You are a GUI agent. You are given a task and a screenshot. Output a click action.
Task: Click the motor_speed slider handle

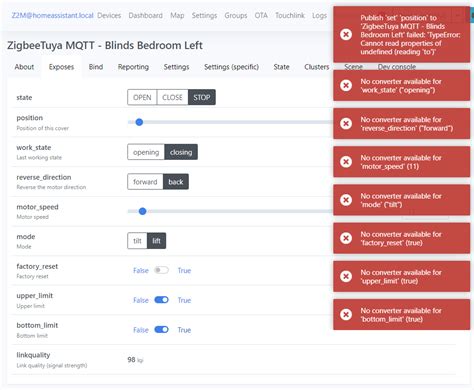click(x=142, y=211)
